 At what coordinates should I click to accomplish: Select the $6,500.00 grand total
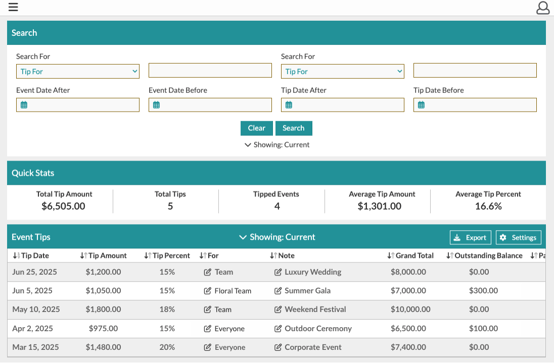408,329
